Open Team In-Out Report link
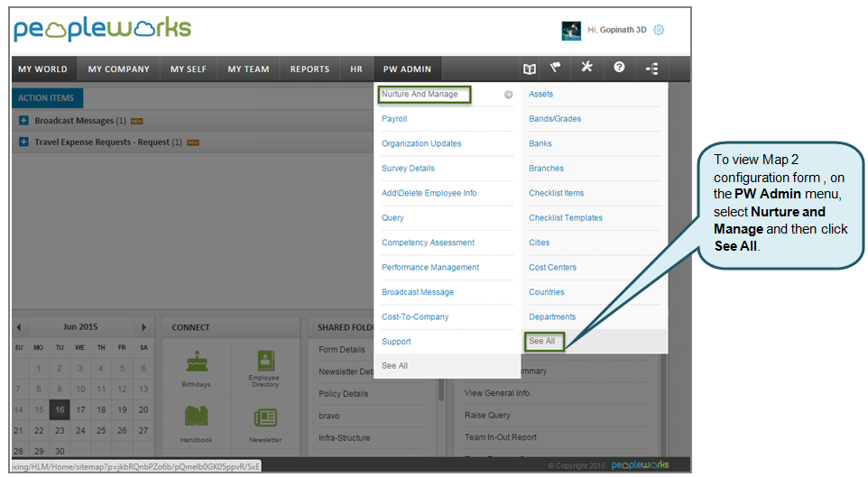This screenshot has height=477, width=868. coord(501,437)
